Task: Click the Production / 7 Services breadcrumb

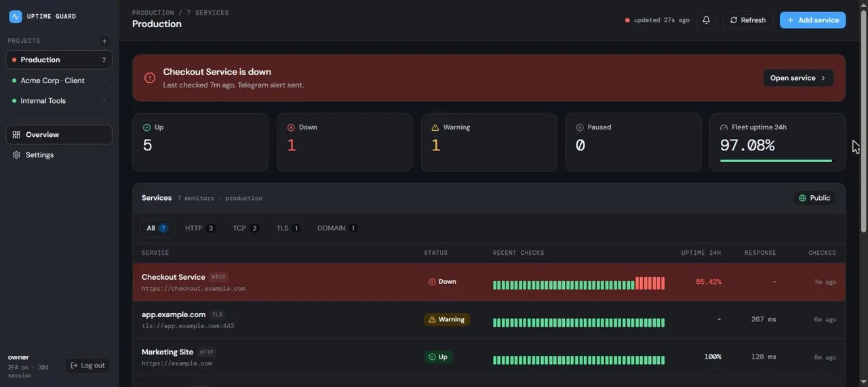Action: pos(180,13)
